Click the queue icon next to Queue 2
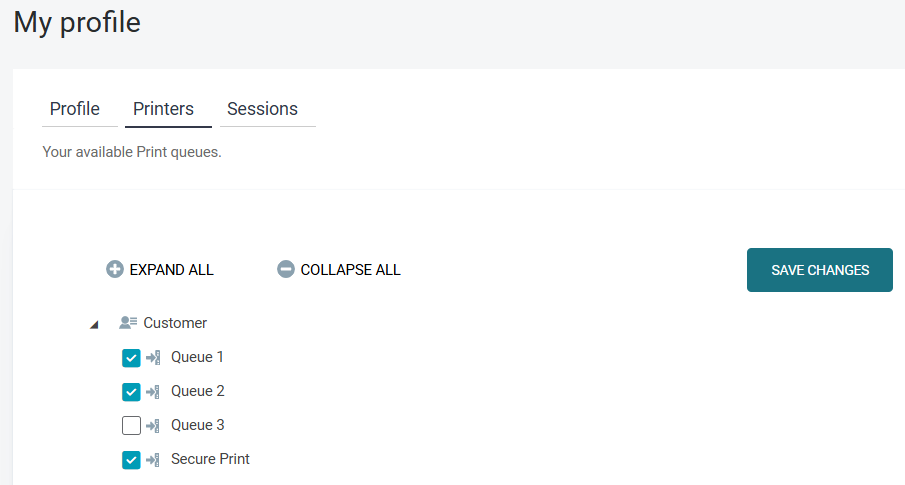The width and height of the screenshot is (905, 485). click(153, 391)
